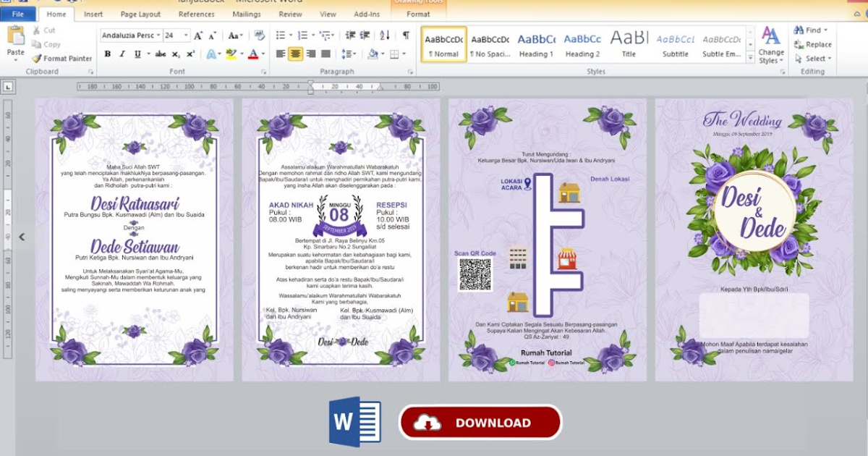Apply red font color
The width and height of the screenshot is (868, 456).
[x=252, y=54]
